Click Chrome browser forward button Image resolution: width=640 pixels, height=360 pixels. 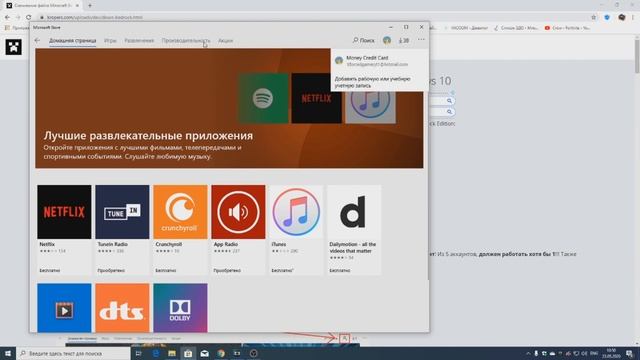click(18, 17)
